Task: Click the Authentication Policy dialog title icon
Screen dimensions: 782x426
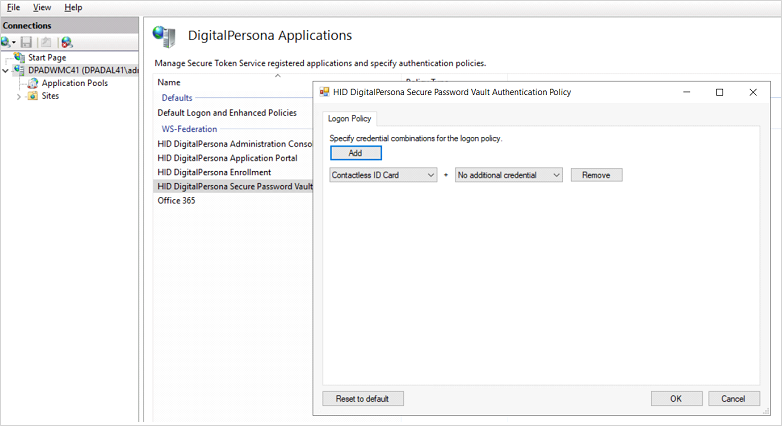Action: coord(325,92)
